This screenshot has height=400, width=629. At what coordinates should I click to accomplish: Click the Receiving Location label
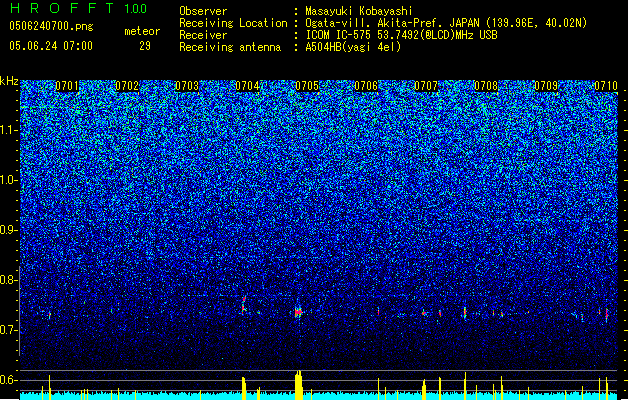(233, 23)
